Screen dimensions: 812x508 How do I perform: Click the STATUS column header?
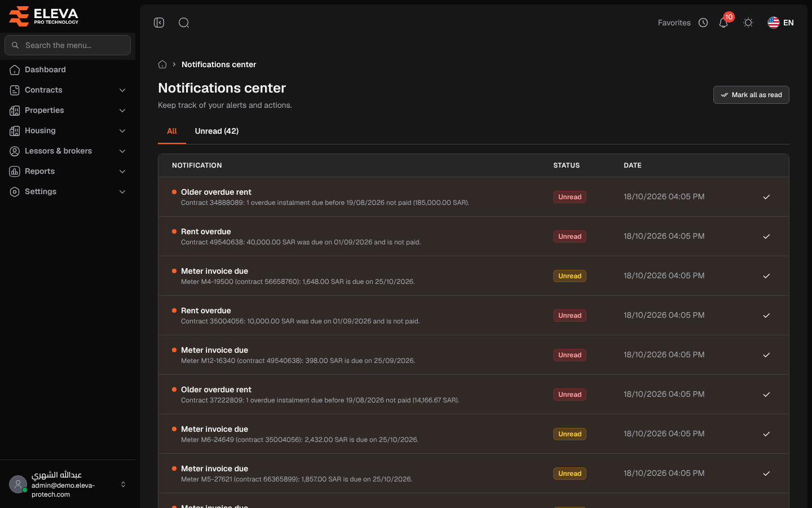tap(566, 165)
